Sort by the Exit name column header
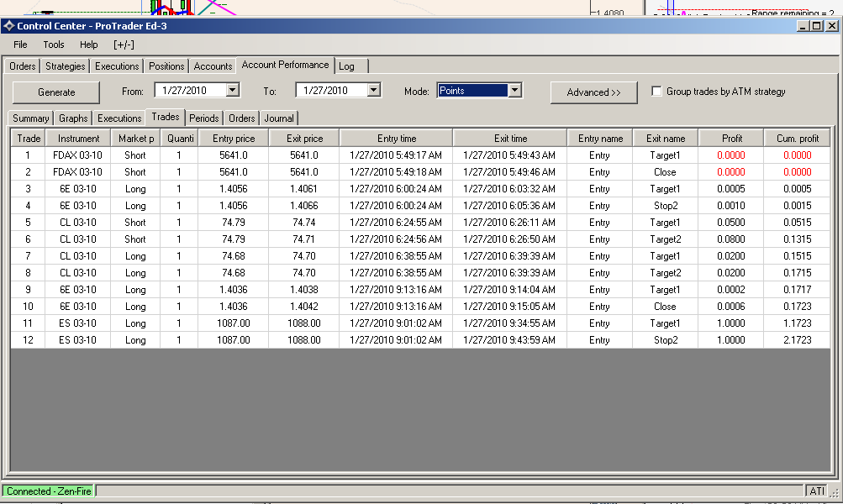The width and height of the screenshot is (843, 504). 666,139
